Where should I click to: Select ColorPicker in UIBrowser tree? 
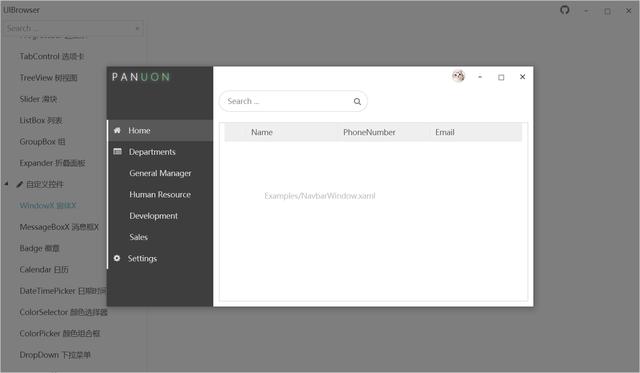[60, 333]
